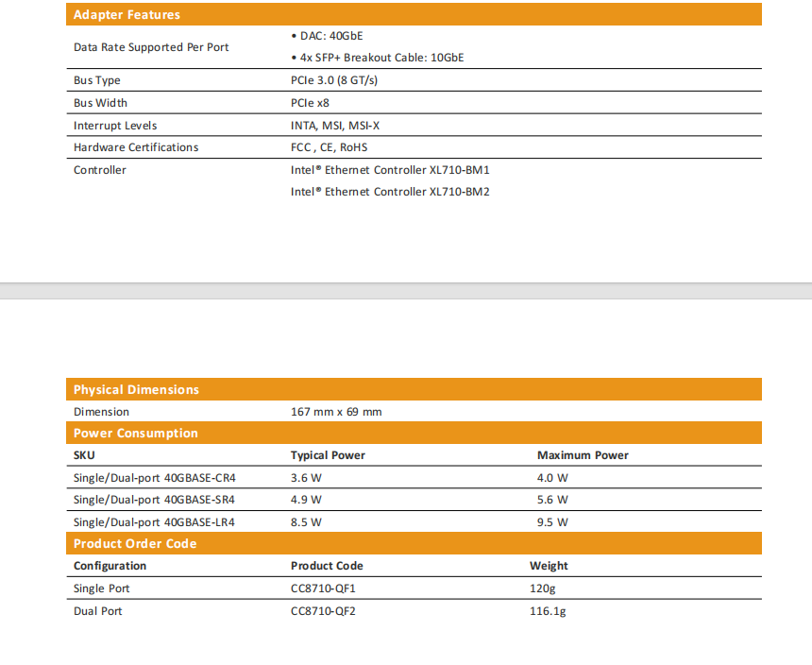Click the Single/Dual-port 40GBASE-LR4 row label

154,521
